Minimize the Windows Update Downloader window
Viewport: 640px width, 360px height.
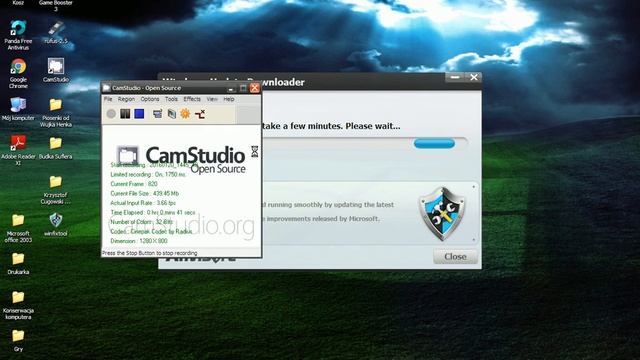click(x=455, y=77)
